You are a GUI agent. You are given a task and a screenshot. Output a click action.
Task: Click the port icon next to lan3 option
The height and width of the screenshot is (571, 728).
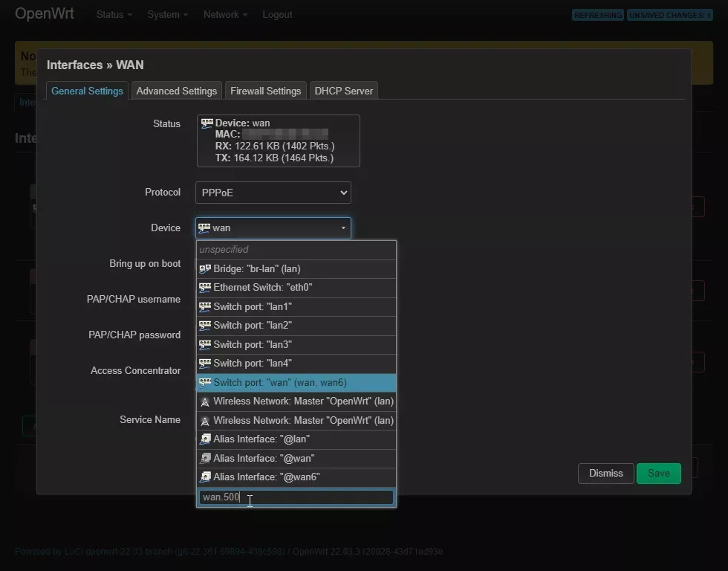(x=205, y=345)
